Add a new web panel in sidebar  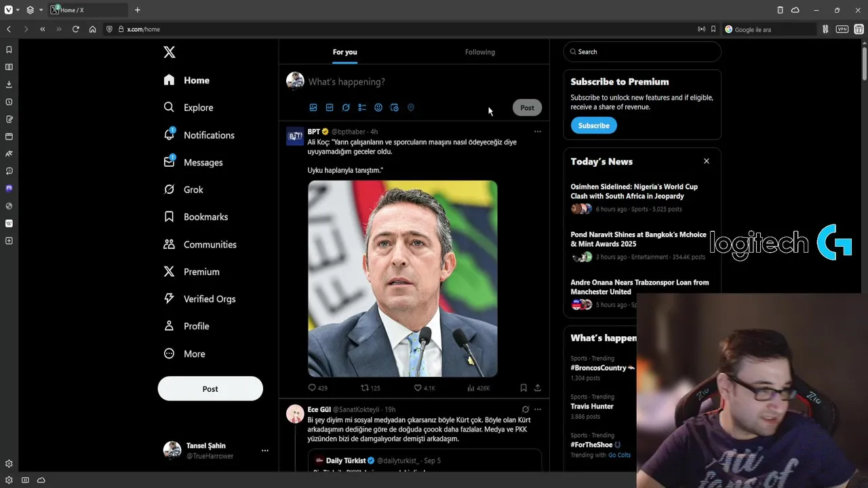tap(9, 241)
